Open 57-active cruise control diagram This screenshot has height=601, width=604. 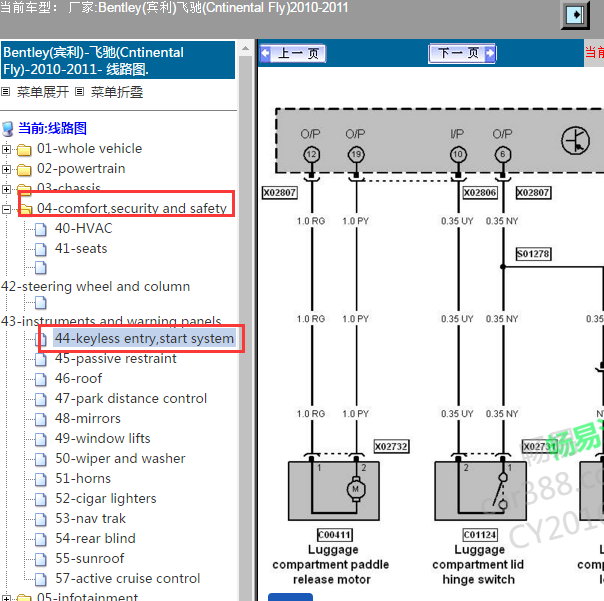128,578
